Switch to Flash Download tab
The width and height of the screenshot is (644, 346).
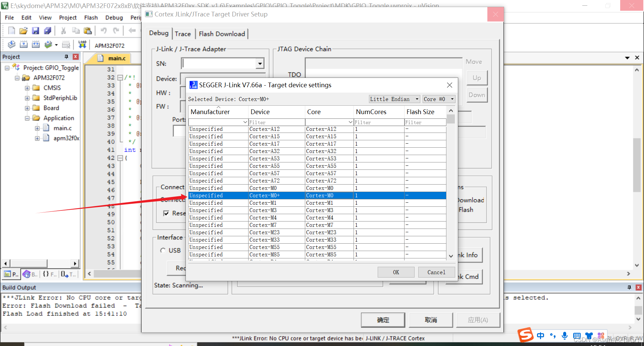click(x=222, y=34)
